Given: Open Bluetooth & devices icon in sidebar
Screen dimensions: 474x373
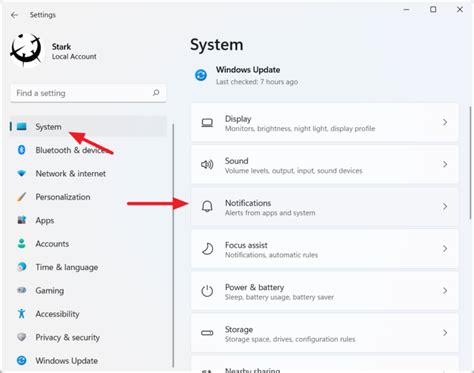Looking at the screenshot, I should (21, 150).
